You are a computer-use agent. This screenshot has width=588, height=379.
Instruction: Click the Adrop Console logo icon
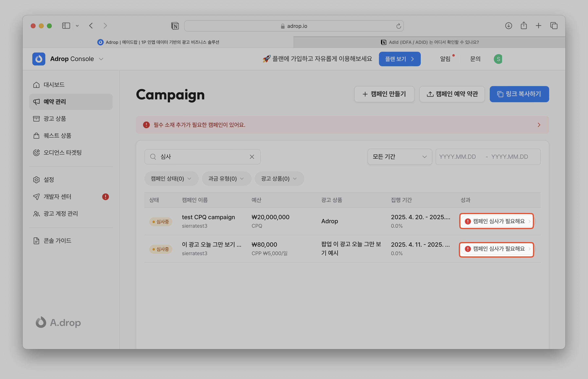coord(39,59)
